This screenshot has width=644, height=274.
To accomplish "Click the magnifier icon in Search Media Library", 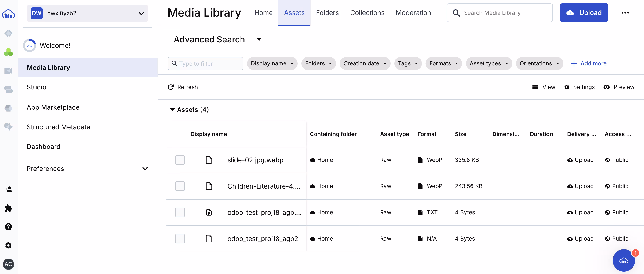I will pos(456,13).
